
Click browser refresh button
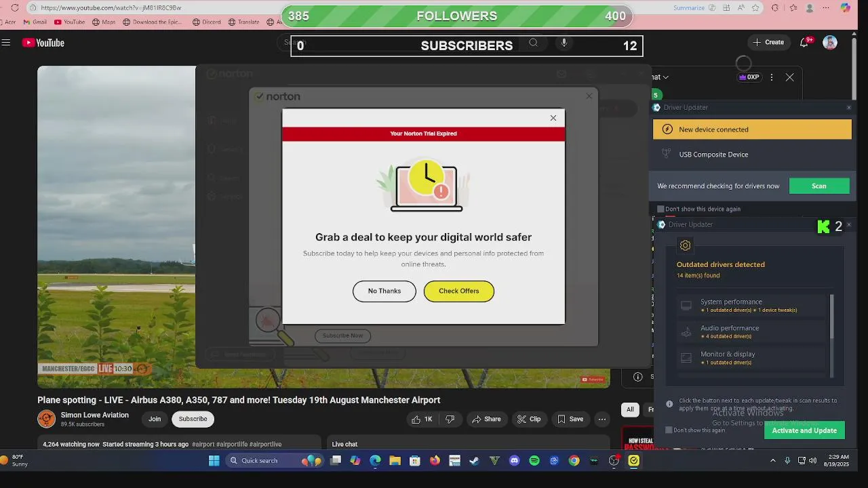[15, 7]
